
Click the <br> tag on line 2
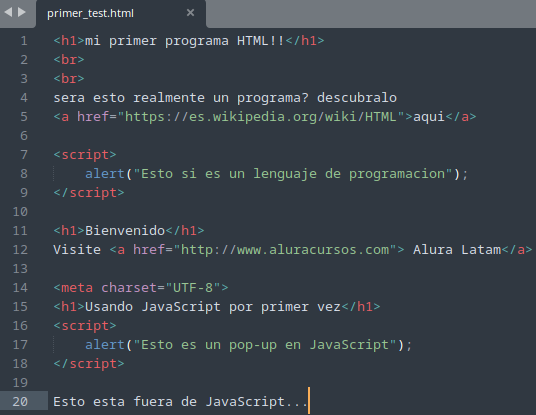pos(69,60)
